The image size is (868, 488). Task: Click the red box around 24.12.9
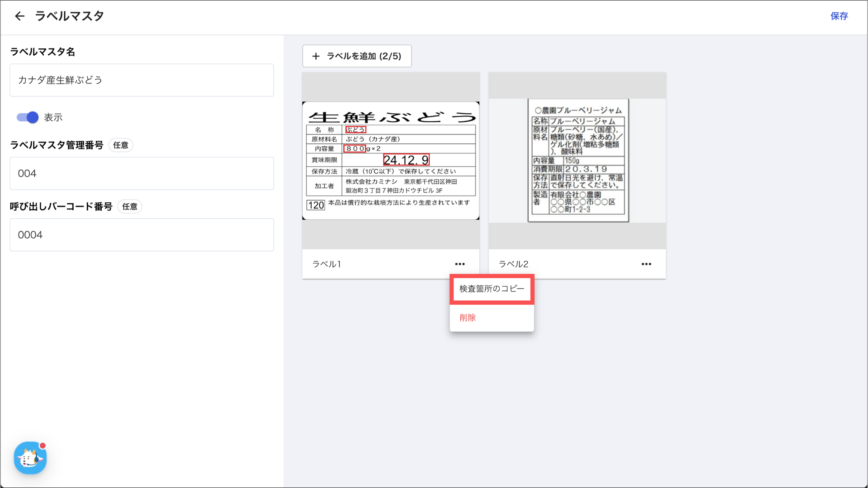coord(406,160)
